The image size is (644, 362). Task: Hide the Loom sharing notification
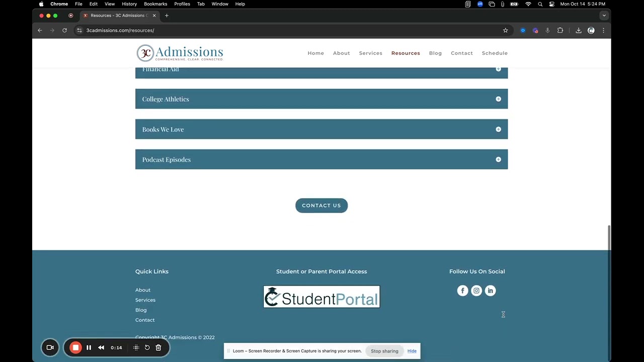tap(412, 351)
